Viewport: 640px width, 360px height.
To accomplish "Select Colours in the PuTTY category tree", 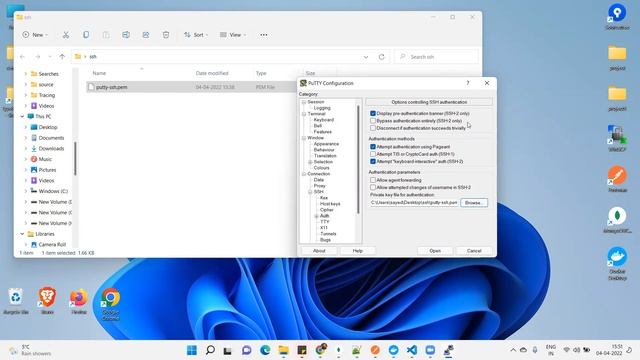I will tap(322, 168).
